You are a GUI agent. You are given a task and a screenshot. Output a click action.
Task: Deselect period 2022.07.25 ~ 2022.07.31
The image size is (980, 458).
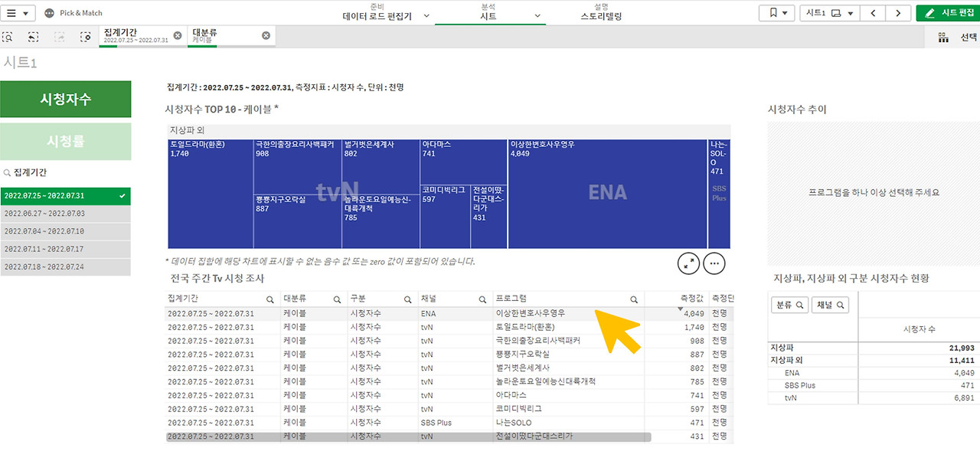point(66,196)
